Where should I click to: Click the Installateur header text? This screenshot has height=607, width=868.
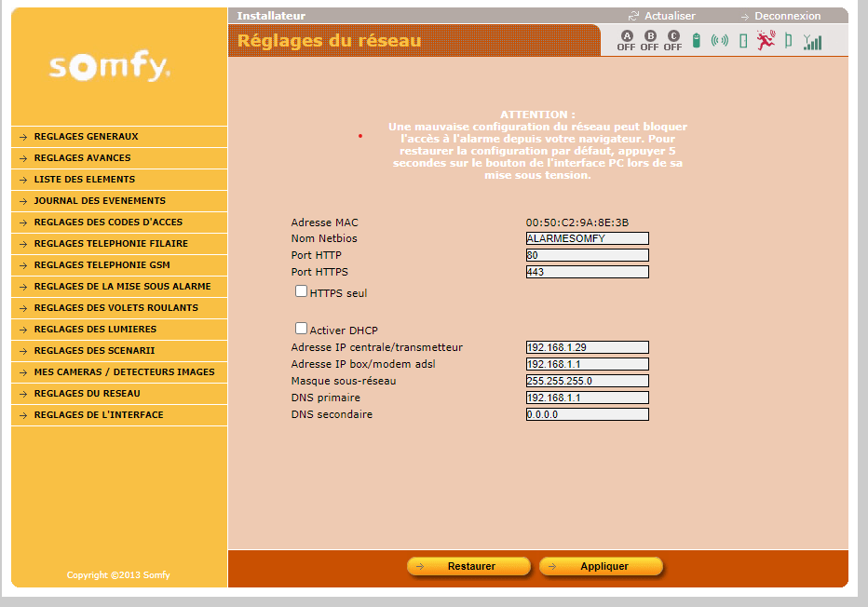tap(271, 16)
